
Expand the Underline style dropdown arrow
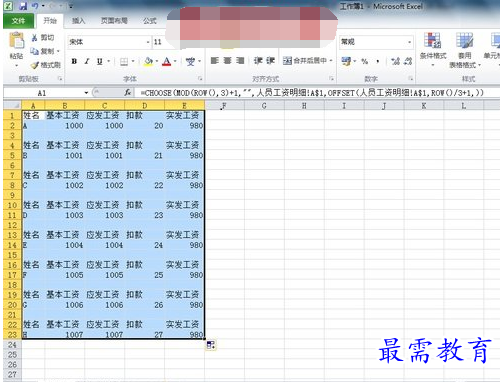click(108, 61)
